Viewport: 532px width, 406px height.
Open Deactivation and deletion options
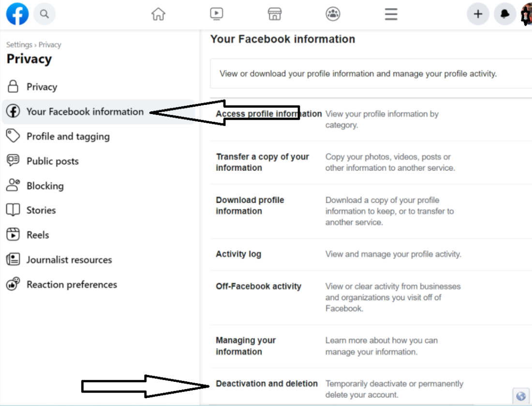(267, 383)
